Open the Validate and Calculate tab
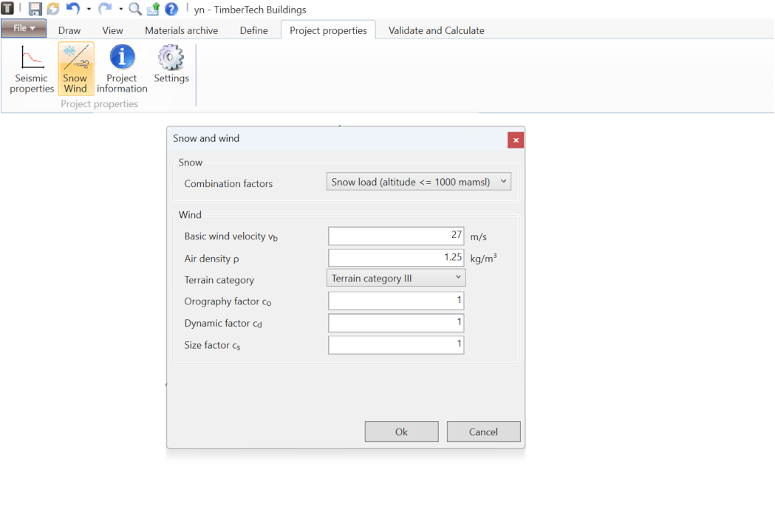This screenshot has width=775, height=532. click(437, 30)
